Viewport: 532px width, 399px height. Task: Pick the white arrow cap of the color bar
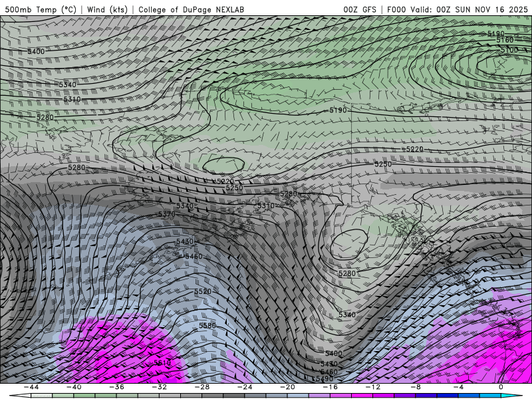pos(20,396)
